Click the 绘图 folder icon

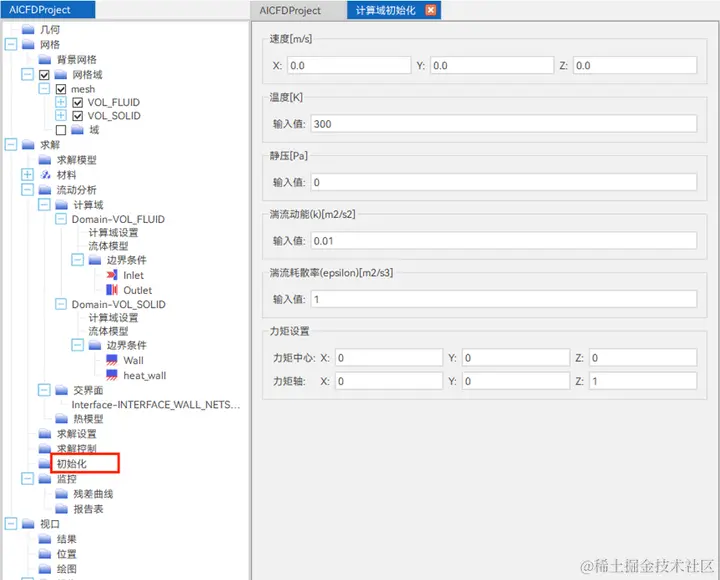point(45,569)
